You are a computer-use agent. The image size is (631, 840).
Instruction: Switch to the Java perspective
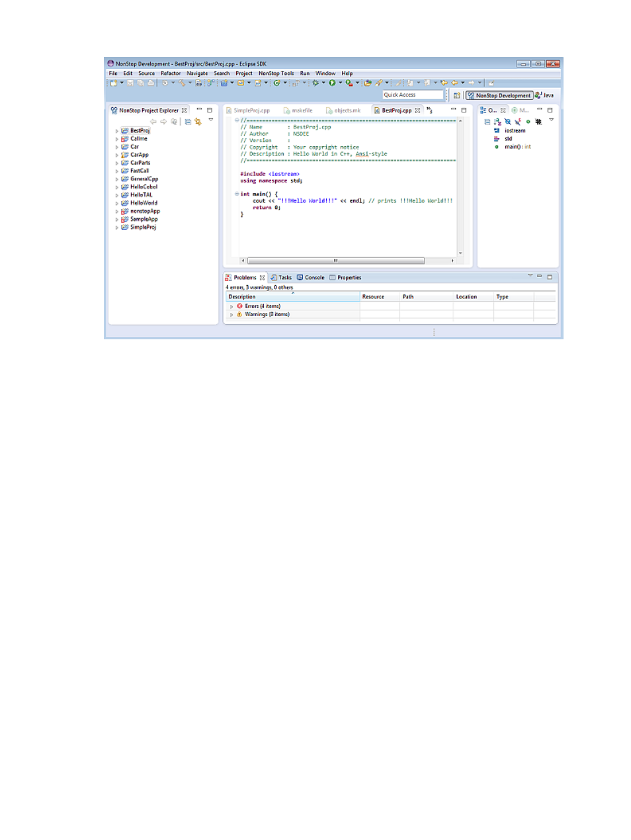544,95
